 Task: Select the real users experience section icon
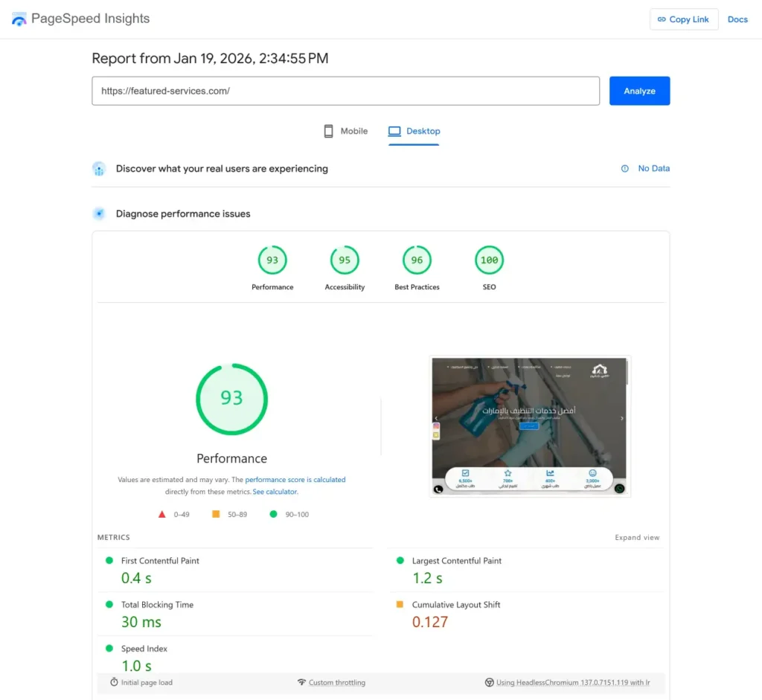point(99,168)
